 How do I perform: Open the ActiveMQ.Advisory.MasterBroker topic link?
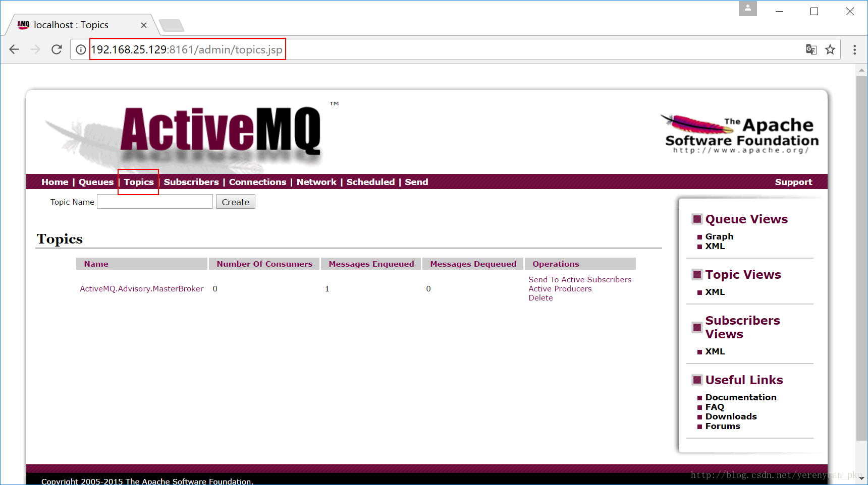tap(142, 289)
